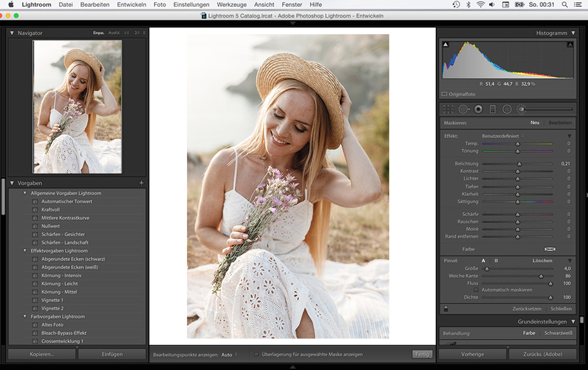Image resolution: width=588 pixels, height=370 pixels.
Task: Apply the Bleach-Bypass-Effekt preset
Action: coord(64,333)
